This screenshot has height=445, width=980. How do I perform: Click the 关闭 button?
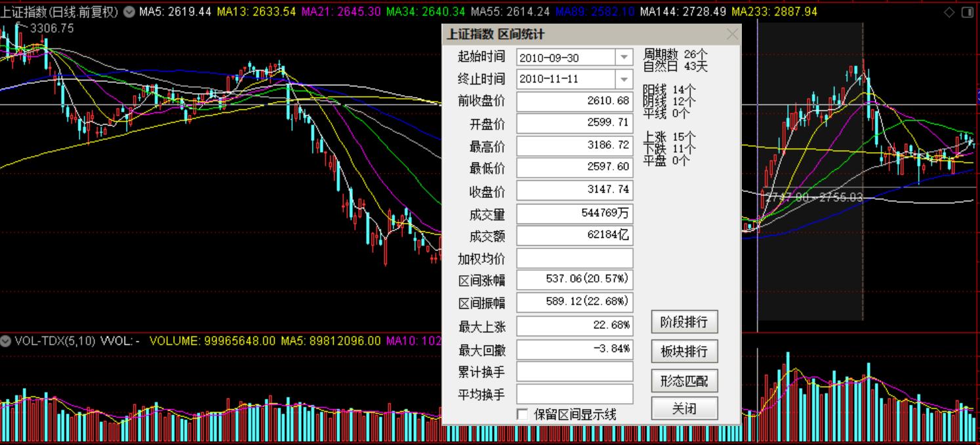(684, 409)
